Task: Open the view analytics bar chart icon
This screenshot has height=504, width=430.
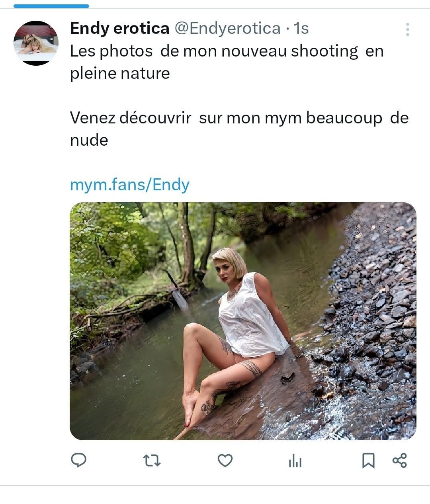Action: point(295,461)
